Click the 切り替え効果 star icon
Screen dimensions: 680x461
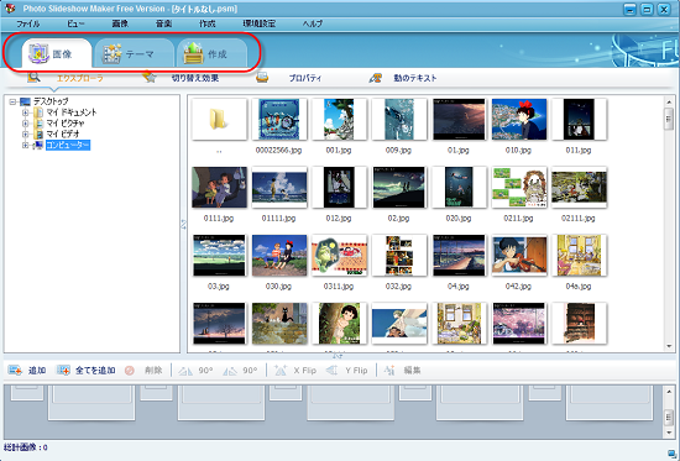(x=149, y=77)
